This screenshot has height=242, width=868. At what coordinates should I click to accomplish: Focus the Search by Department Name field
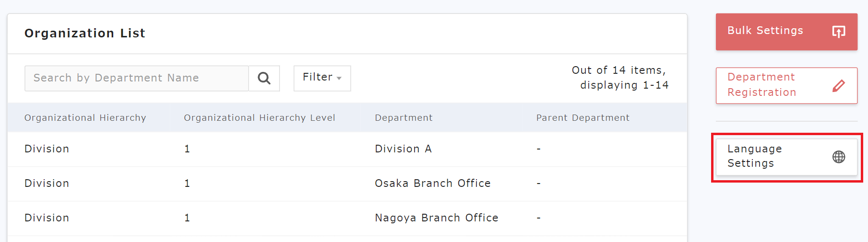(136, 78)
